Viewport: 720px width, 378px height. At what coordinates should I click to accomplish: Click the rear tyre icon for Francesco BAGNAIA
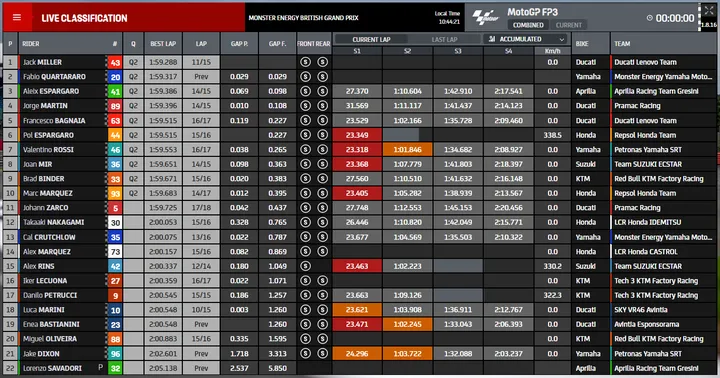click(322, 120)
